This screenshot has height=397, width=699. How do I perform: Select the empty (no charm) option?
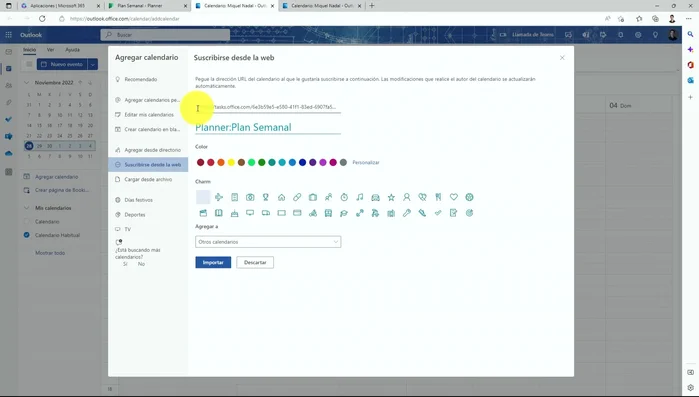[203, 197]
